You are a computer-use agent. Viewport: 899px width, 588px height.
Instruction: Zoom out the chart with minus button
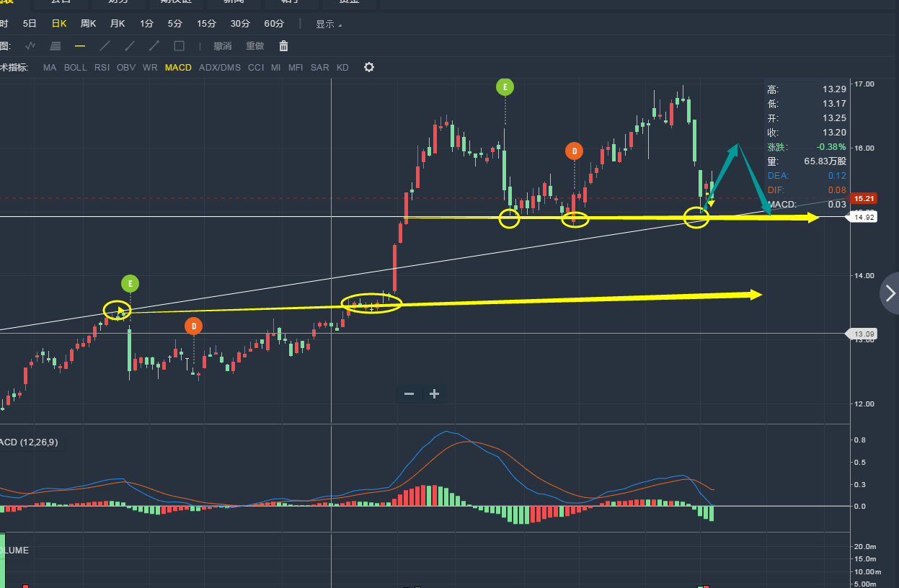(409, 393)
